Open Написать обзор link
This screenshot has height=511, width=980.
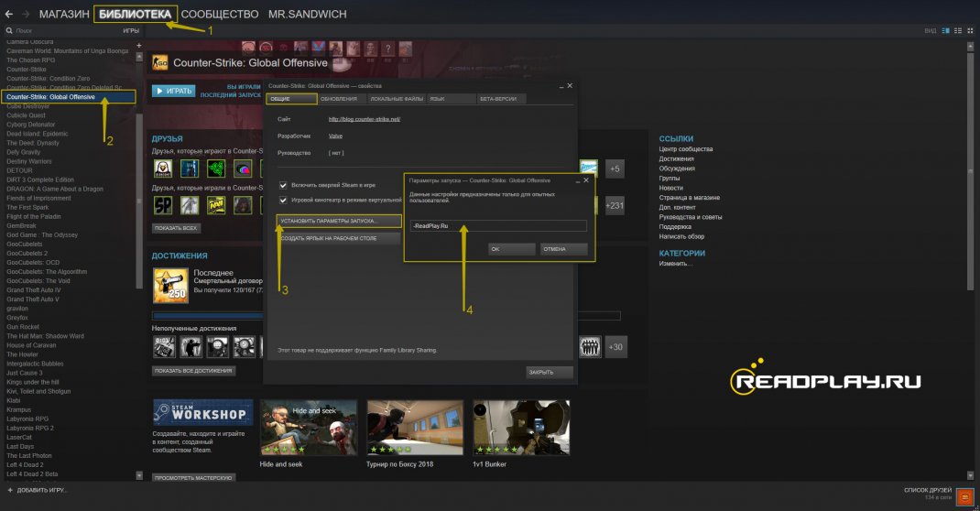681,237
